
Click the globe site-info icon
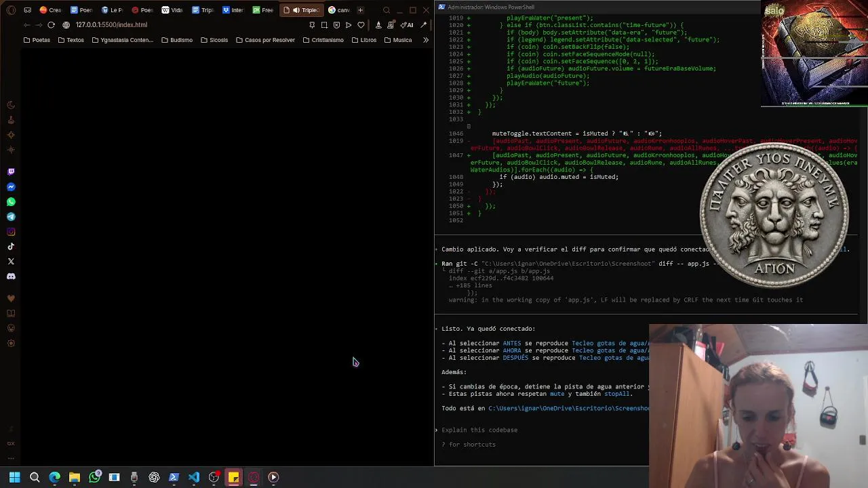point(66,25)
